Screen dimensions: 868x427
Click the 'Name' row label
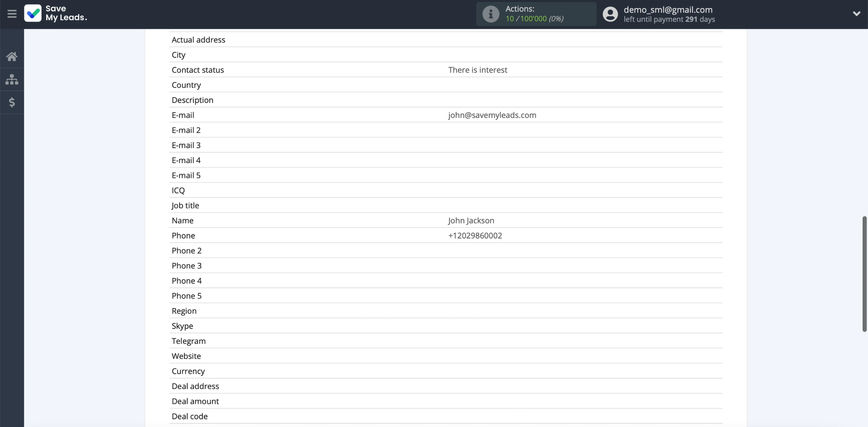tap(182, 221)
